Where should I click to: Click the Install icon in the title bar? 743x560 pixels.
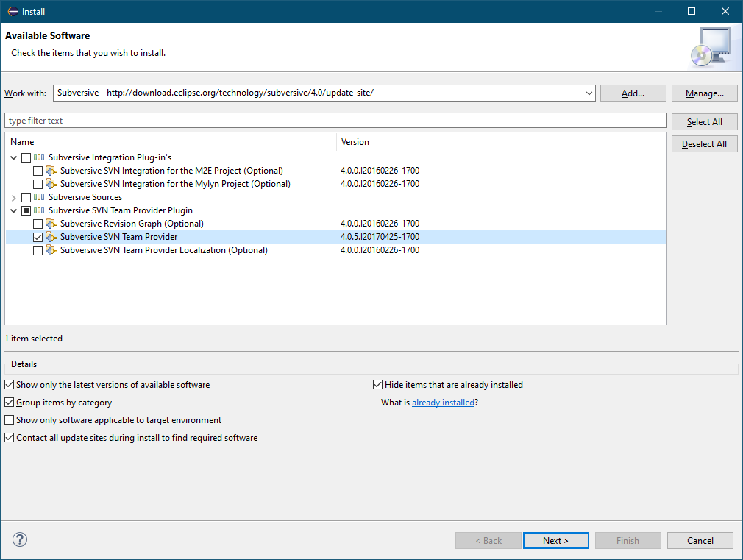[13, 11]
